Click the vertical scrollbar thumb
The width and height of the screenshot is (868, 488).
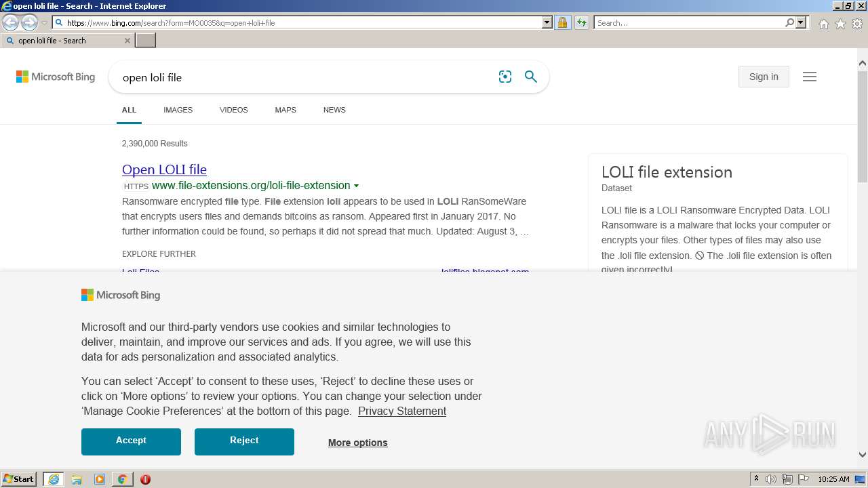863,127
